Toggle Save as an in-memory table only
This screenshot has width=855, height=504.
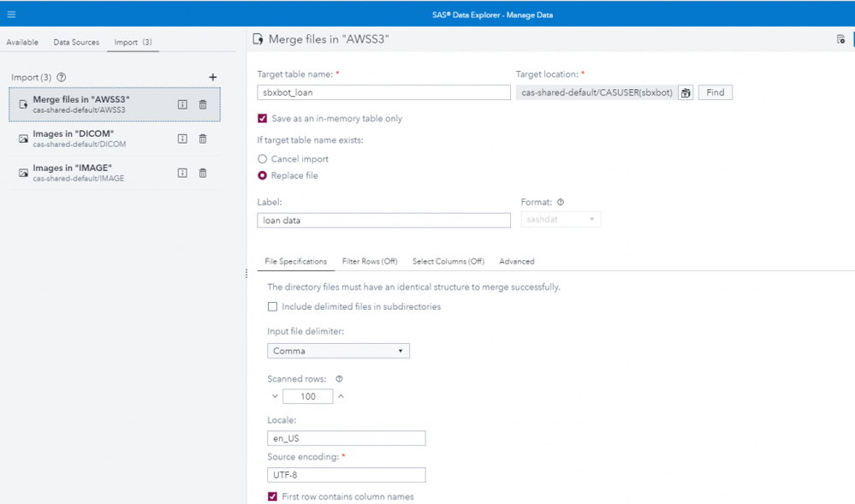coord(263,119)
